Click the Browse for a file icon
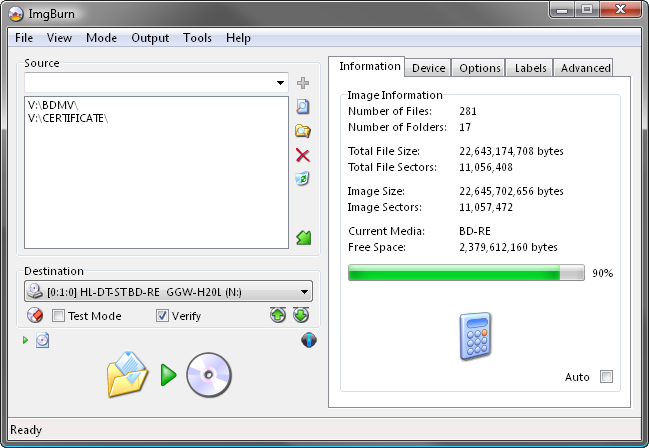Screen dimensions: 649x448 point(303,107)
